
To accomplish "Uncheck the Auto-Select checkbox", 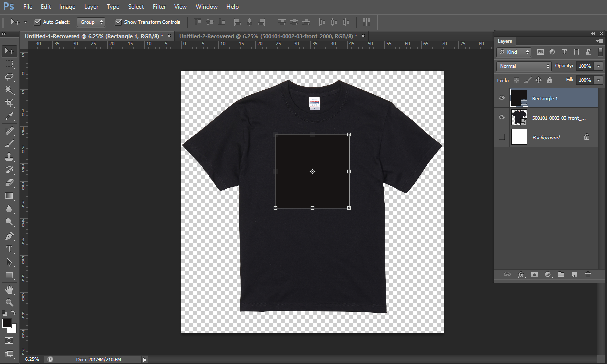I will (37, 22).
